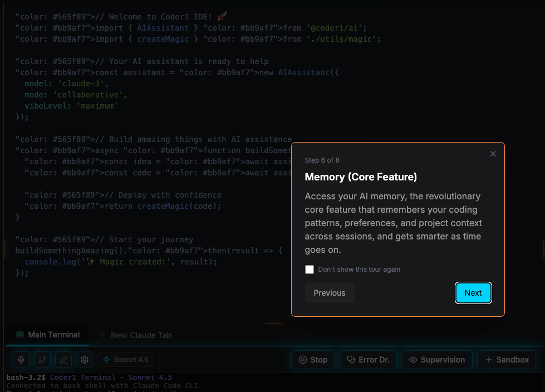Dismiss the Memory tour popup with the X
This screenshot has height=392, width=545.
point(493,154)
